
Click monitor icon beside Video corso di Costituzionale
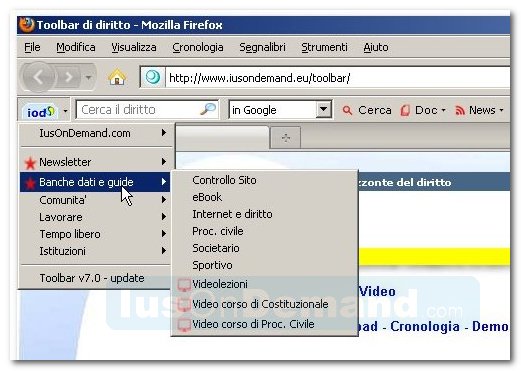[184, 305]
